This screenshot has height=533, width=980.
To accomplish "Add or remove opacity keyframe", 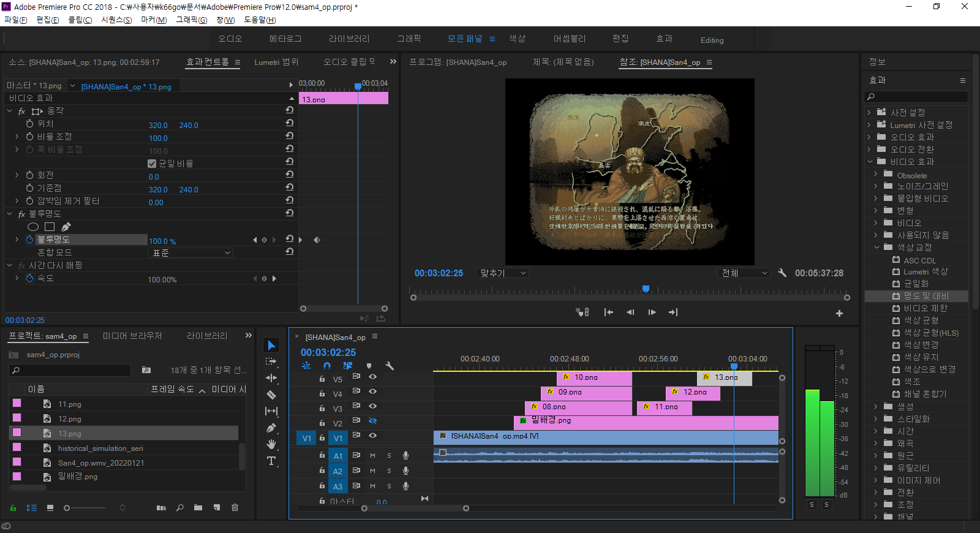I will click(264, 240).
